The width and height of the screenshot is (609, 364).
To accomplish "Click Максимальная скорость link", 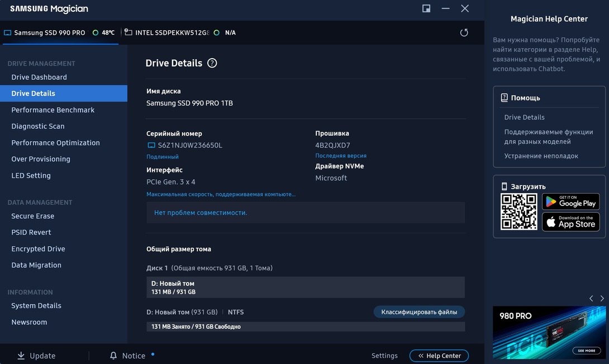I will 221,194.
